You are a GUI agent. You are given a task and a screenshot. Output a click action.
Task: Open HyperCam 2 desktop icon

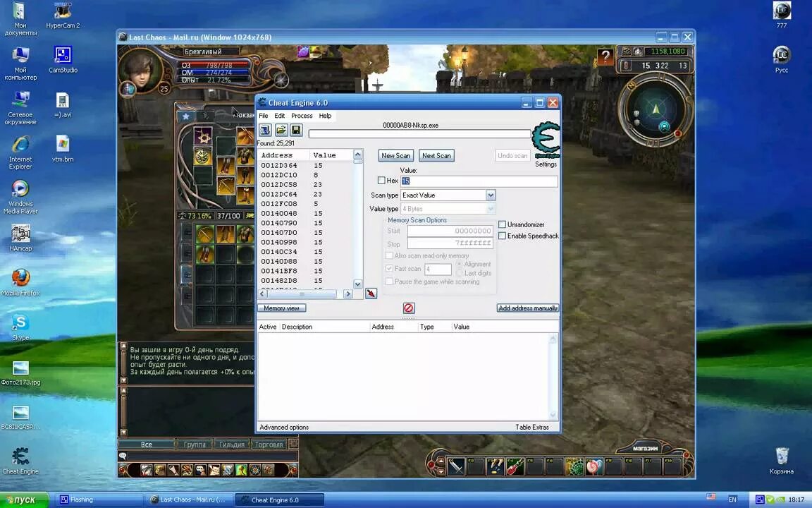pyautogui.click(x=63, y=16)
